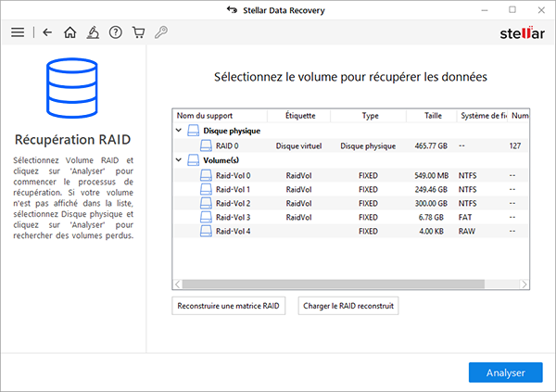
Task: Sort by the Taille column header
Action: pos(433,116)
